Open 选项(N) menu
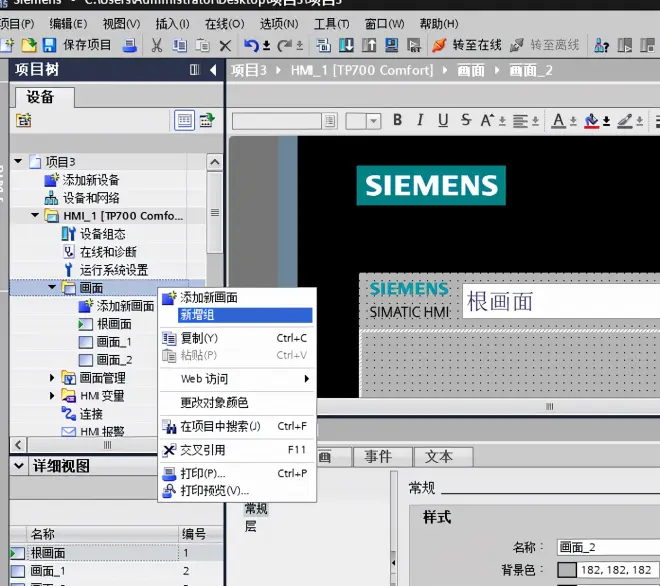The height and width of the screenshot is (586, 660). coord(279,24)
